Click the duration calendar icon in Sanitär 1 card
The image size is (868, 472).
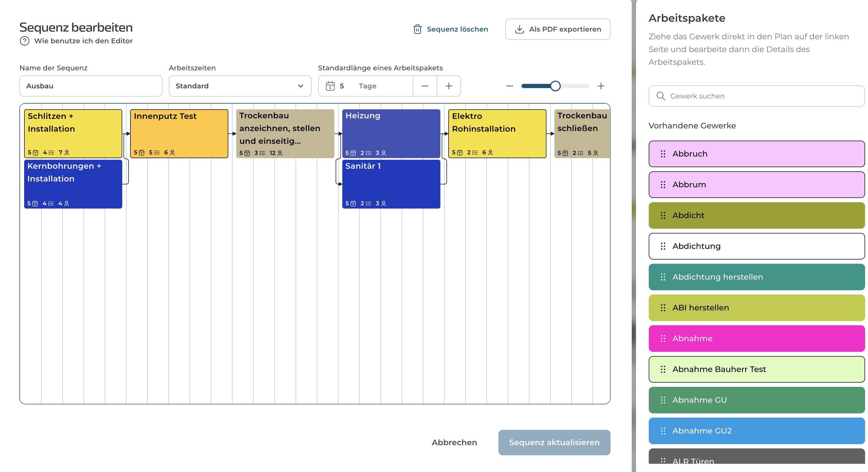353,204
